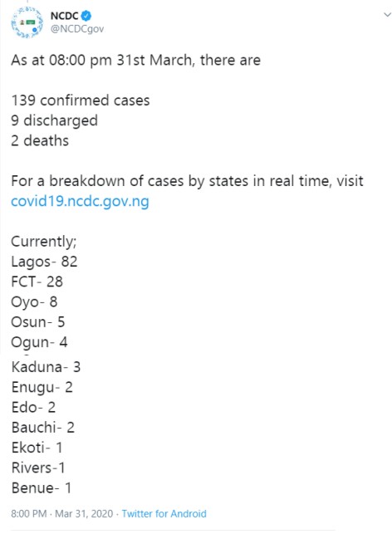Select the 'FCT- 28' entry
This screenshot has height=534, width=392.
coord(37,282)
